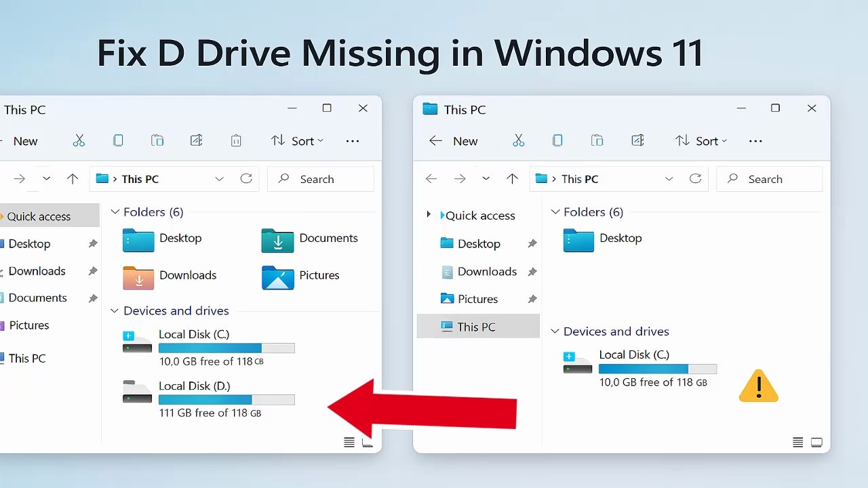Click the Cut scissors icon in right window
868x488 pixels.
(x=519, y=141)
